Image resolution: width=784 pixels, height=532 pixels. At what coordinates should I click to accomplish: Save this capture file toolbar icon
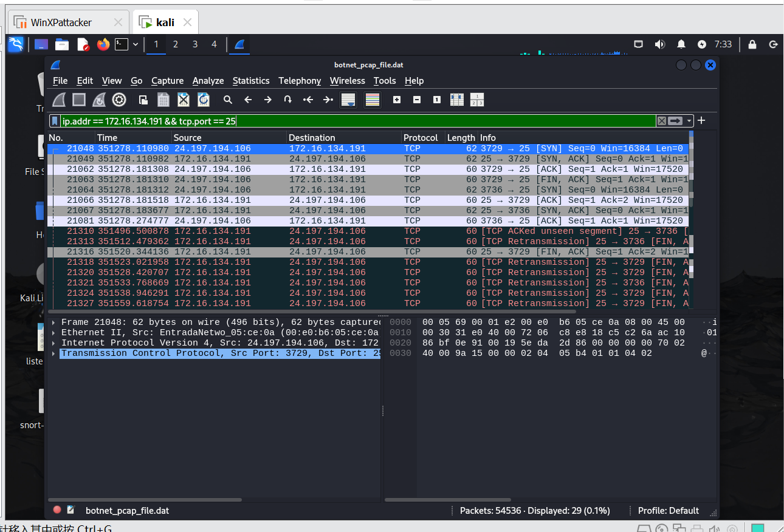click(163, 100)
